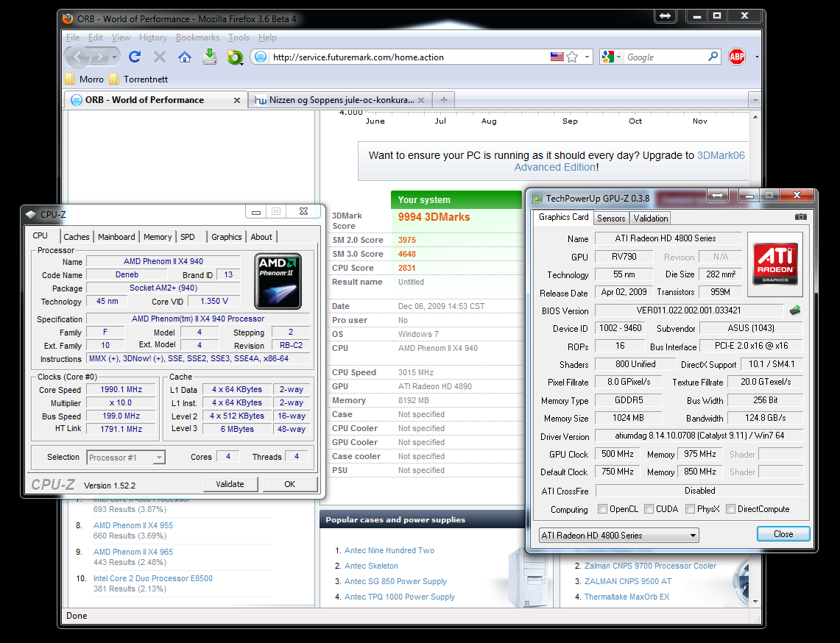Screen dimensions: 840x643
Task: Enable the OpenCL checkbox
Action: [x=602, y=508]
